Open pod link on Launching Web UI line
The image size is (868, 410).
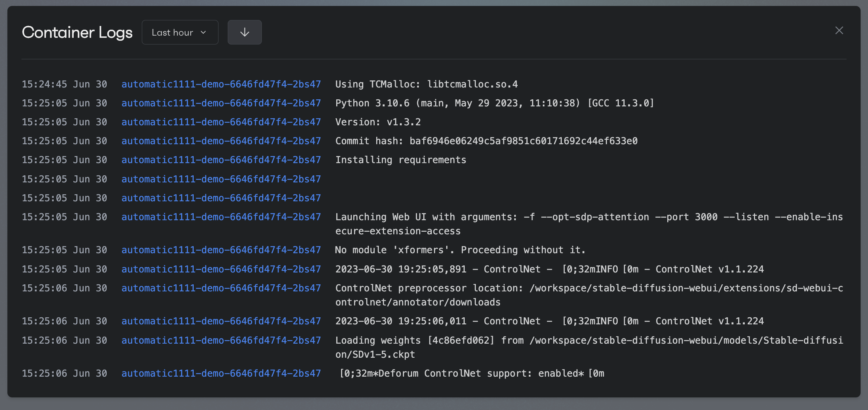pos(221,217)
